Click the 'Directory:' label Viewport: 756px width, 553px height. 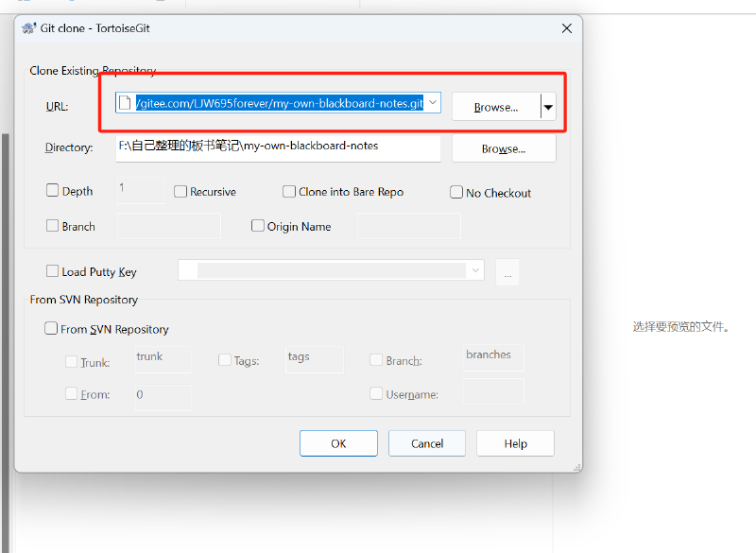tap(69, 147)
